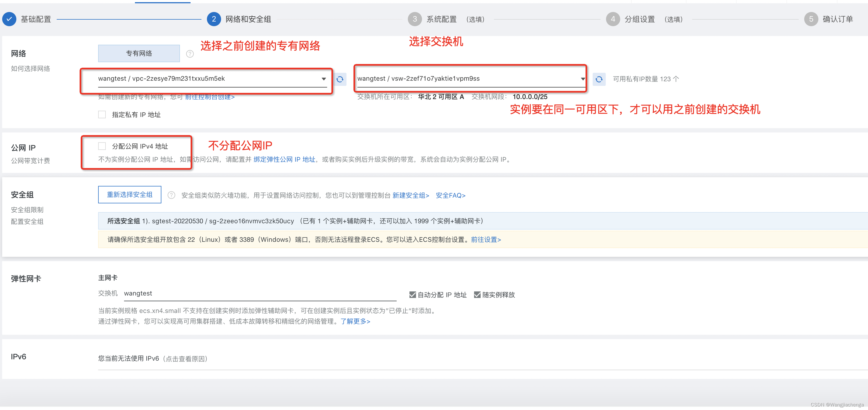Click the step 5 circle for 确认订单

(811, 19)
